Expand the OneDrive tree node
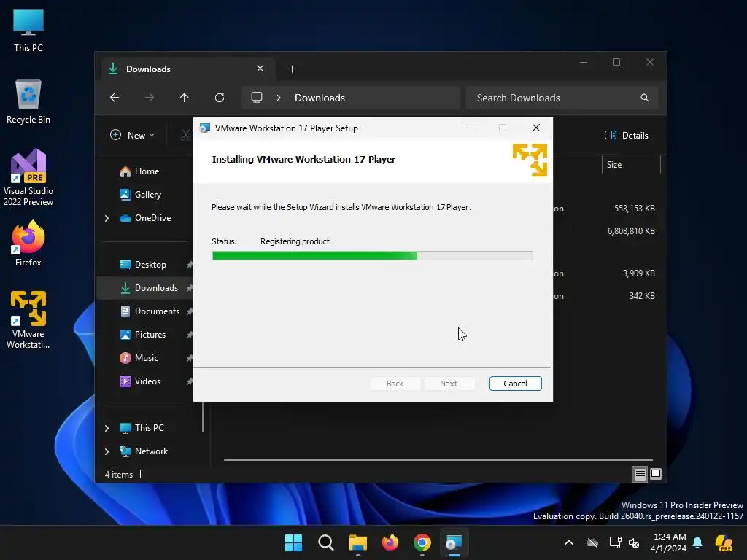 pos(107,218)
